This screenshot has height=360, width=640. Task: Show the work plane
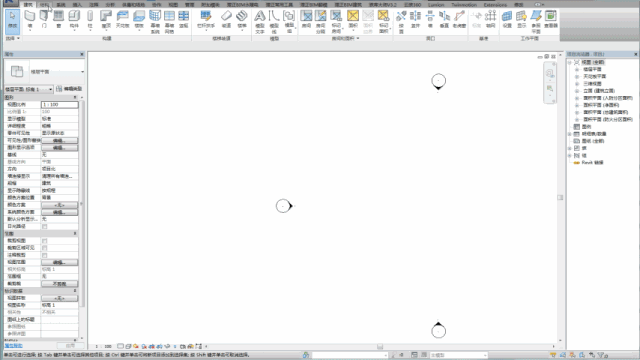coord(522,20)
